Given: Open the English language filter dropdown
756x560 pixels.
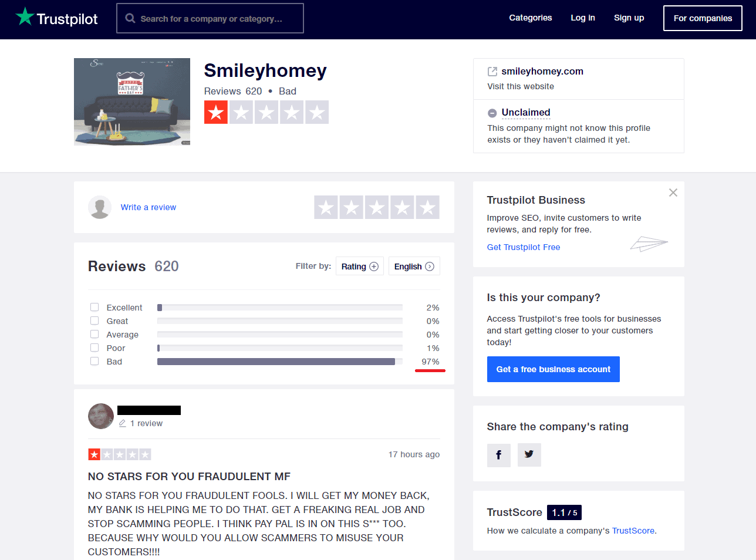Looking at the screenshot, I should point(414,266).
